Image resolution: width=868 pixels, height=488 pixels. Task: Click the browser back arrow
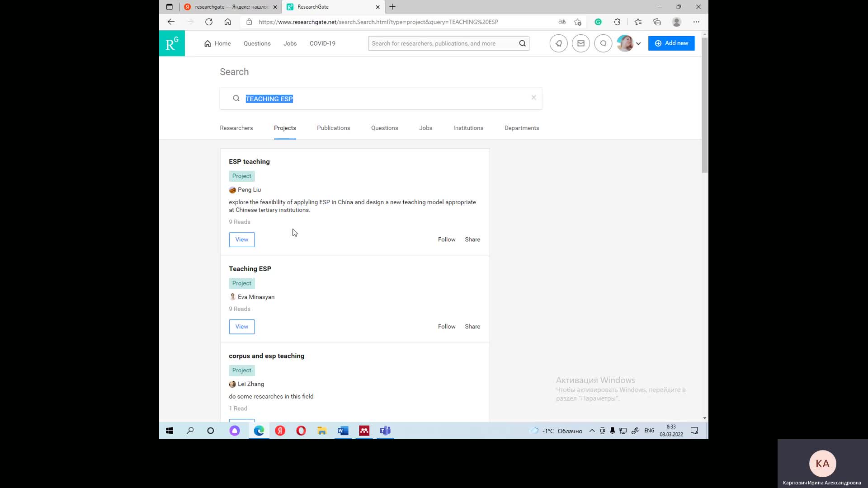[x=171, y=22]
